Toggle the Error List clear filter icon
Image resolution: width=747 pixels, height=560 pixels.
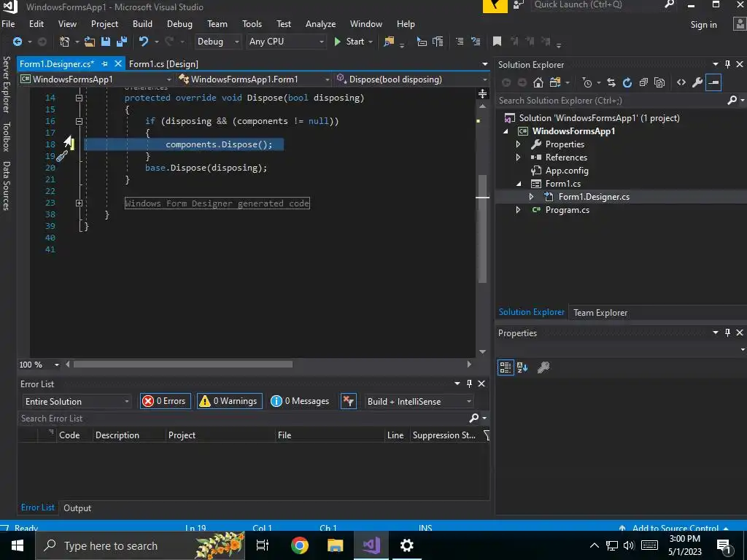point(349,401)
